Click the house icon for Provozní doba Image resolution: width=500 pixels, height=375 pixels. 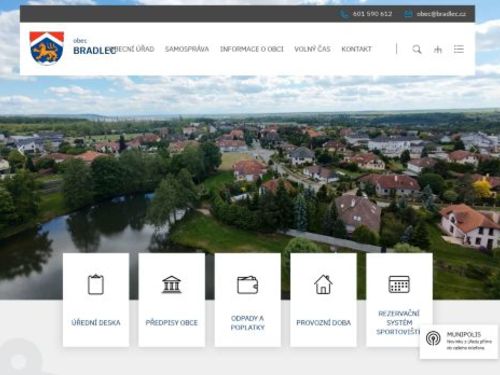coord(323,284)
